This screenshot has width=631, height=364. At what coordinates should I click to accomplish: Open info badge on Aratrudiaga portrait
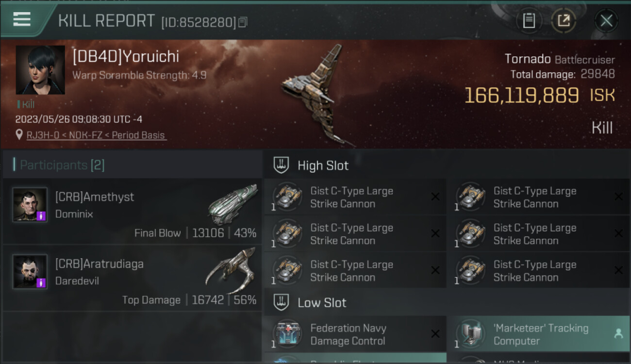tap(41, 282)
